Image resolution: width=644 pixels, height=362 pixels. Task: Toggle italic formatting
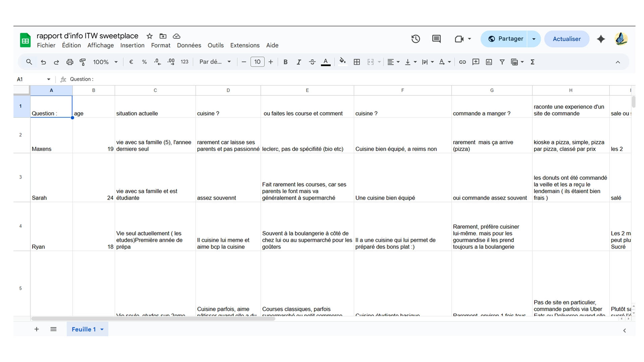pos(299,62)
